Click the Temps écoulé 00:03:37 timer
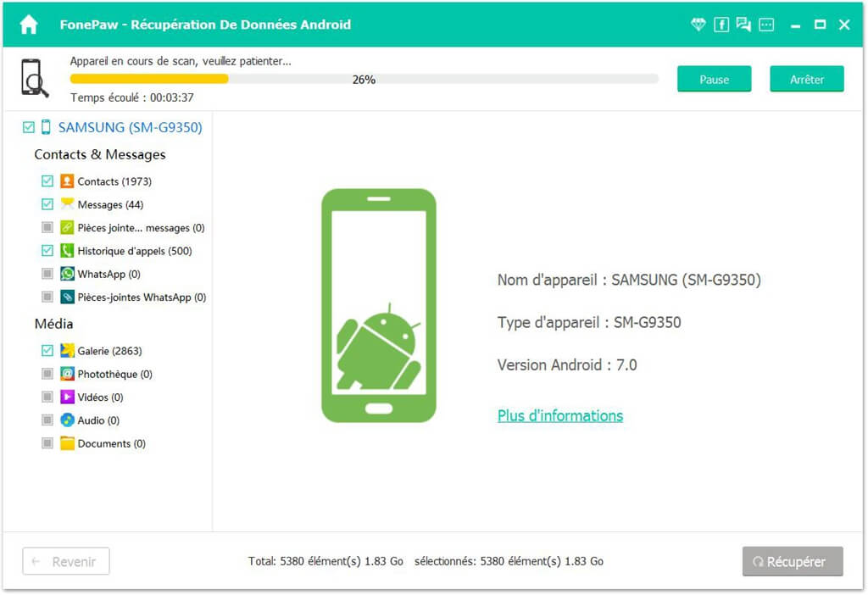Image resolution: width=868 pixels, height=595 pixels. point(131,97)
